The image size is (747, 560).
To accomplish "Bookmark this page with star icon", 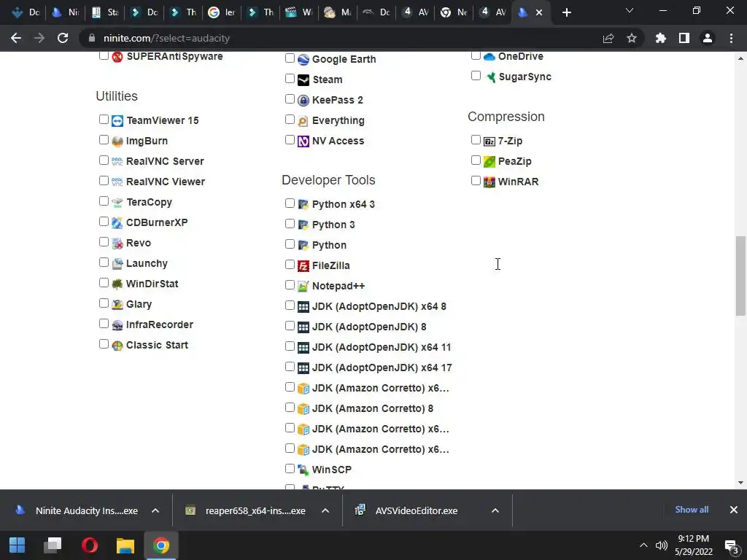I will point(632,38).
